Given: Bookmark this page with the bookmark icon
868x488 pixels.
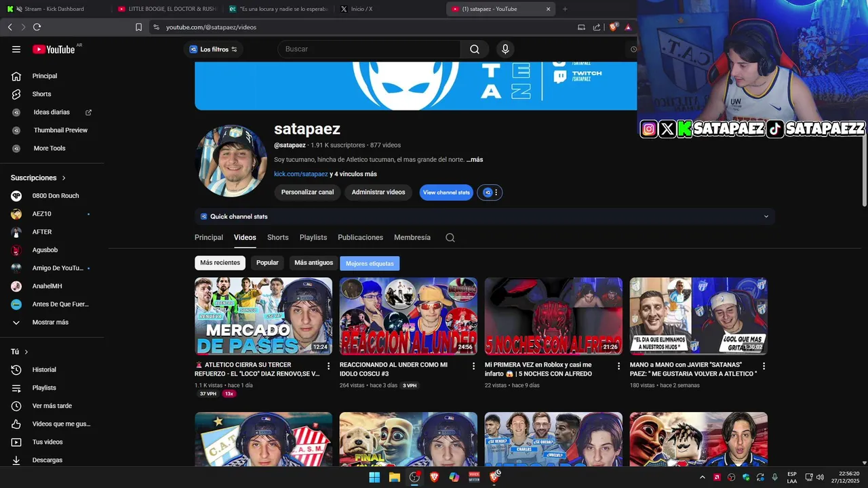Looking at the screenshot, I should click(138, 27).
